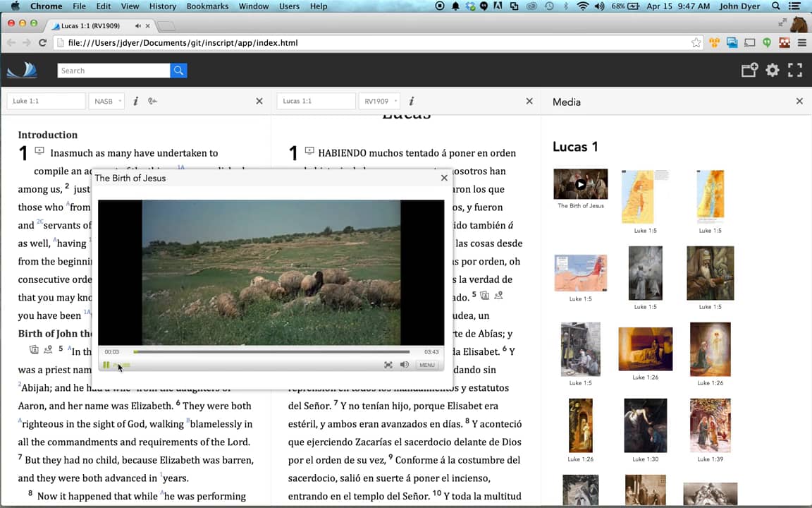Click the image icon before RV1909 verse 5
The height and width of the screenshot is (508, 812).
485,296
